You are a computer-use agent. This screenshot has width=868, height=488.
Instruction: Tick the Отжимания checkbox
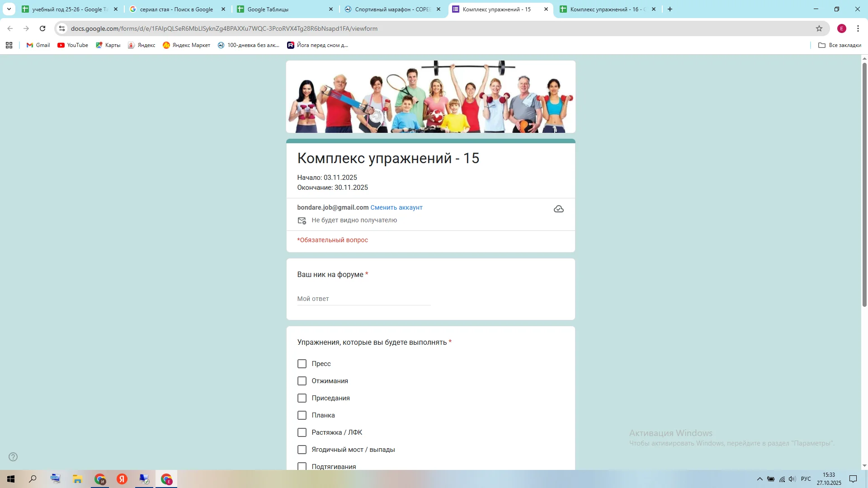(x=302, y=381)
